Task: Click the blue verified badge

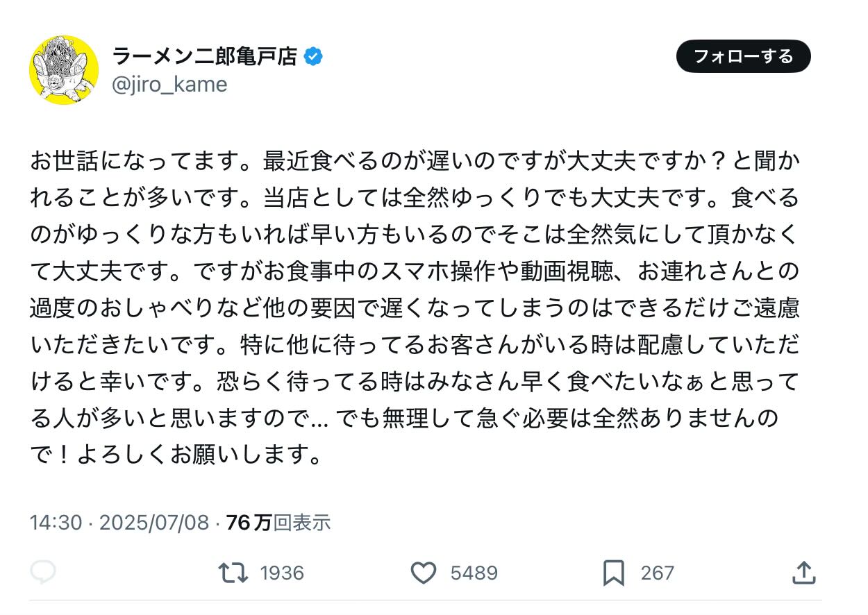Action: tap(314, 57)
